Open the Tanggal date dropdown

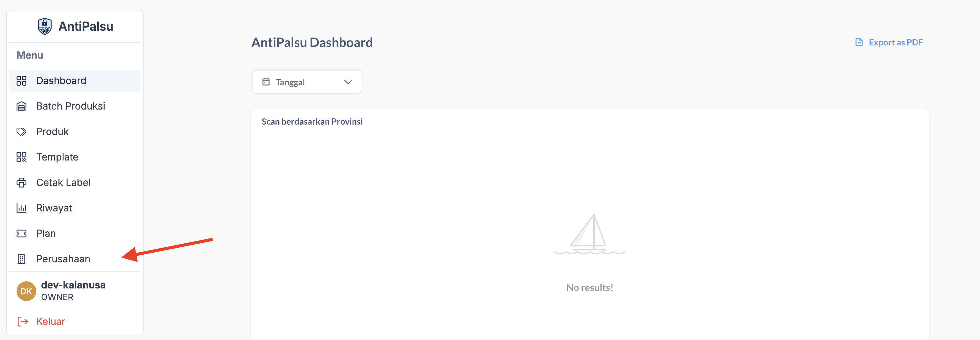click(307, 82)
